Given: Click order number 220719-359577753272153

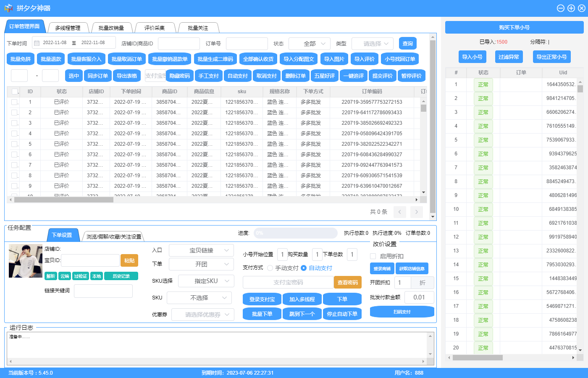Looking at the screenshot, I should 372,102.
